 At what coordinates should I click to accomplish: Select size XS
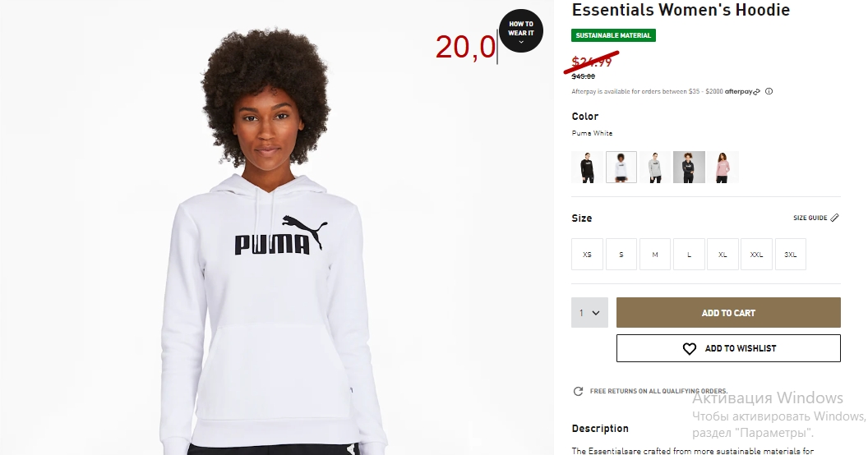tap(588, 255)
